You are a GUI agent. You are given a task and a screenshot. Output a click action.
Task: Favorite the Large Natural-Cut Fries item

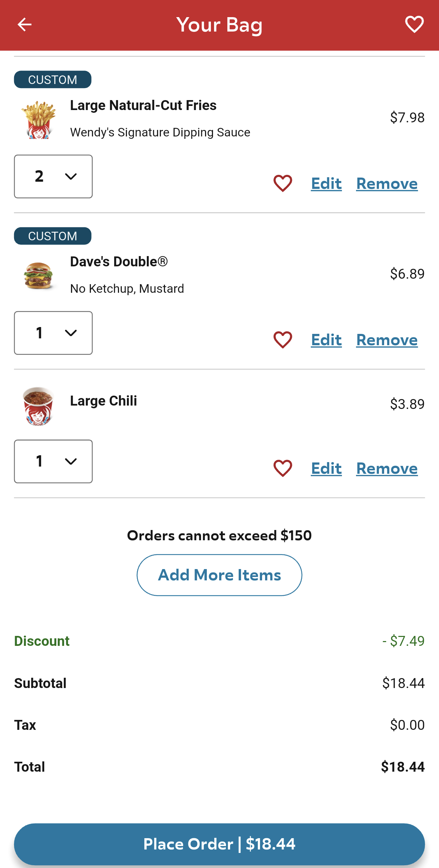(x=282, y=183)
